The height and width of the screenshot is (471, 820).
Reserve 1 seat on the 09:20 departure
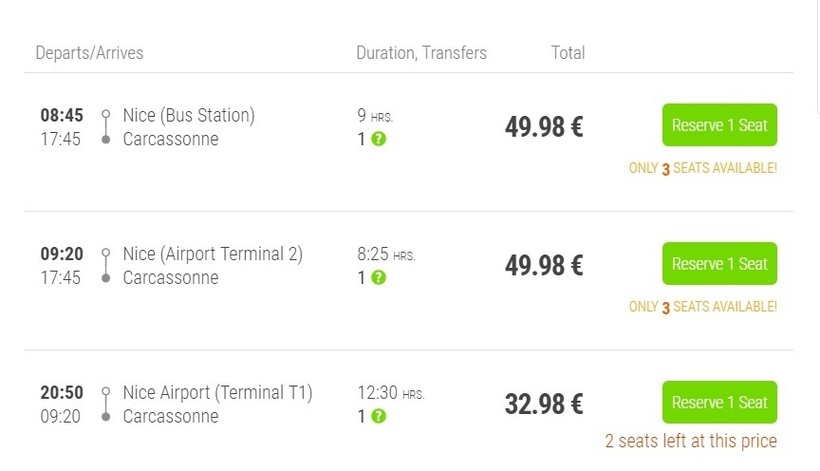[x=720, y=263]
